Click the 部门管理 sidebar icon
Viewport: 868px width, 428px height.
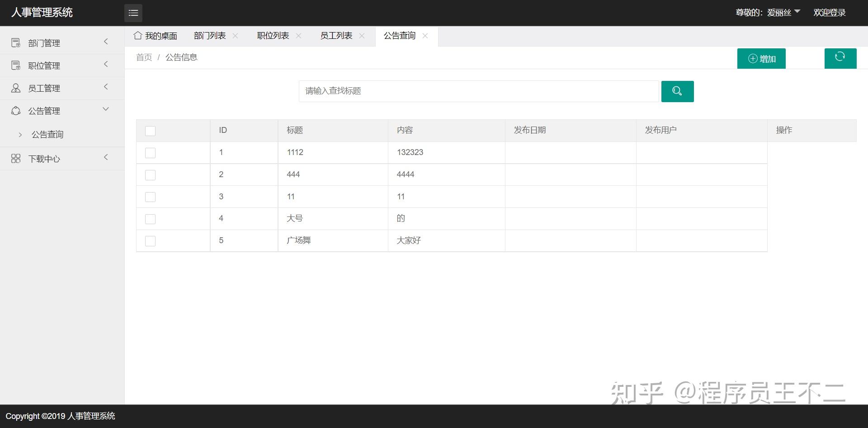(x=16, y=43)
